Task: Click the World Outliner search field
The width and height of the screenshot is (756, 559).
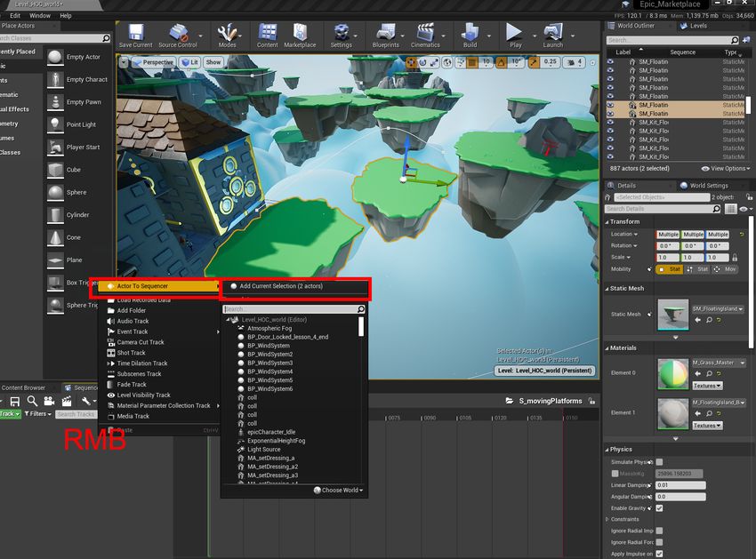Action: click(672, 40)
